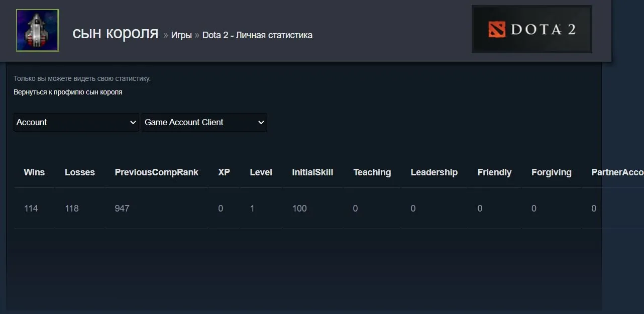Screen dimensions: 644x314
Task: Click the Только вы можете видеть notice text
Action: point(82,78)
